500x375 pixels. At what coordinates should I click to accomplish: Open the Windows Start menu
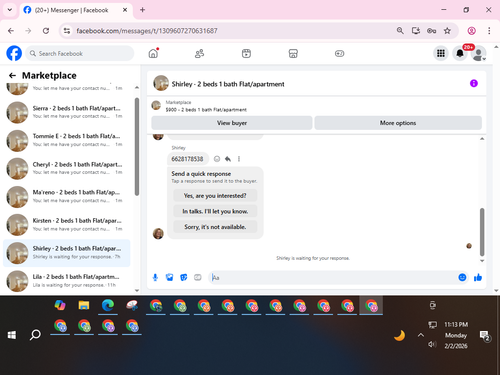coord(12,335)
